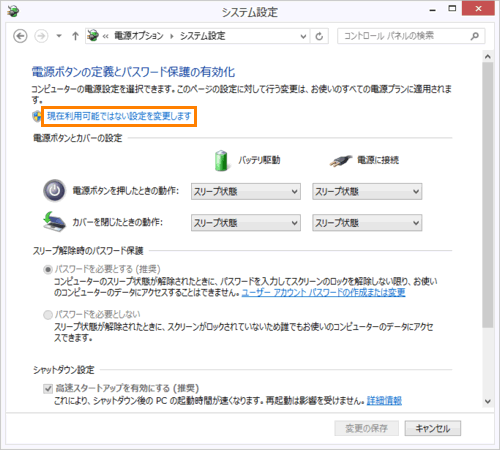Image resolution: width=500 pixels, height=450 pixels.
Task: Click the scrollbar up arrow
Action: 488,57
